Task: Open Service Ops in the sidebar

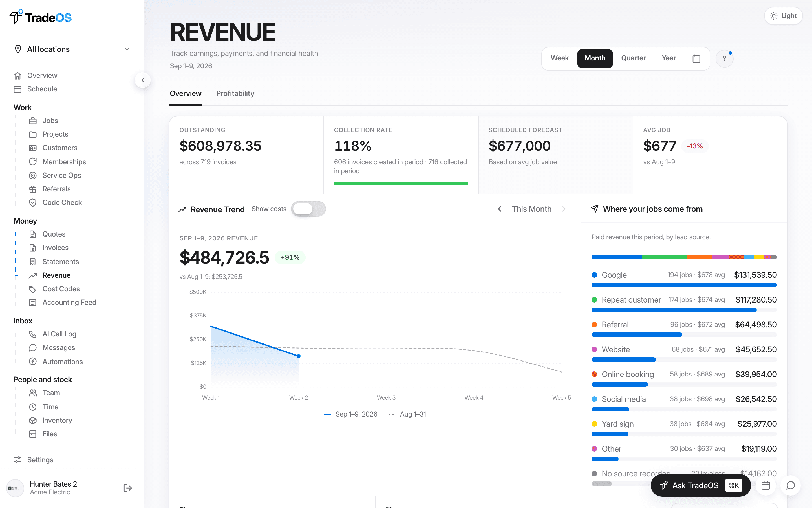Action: point(62,175)
